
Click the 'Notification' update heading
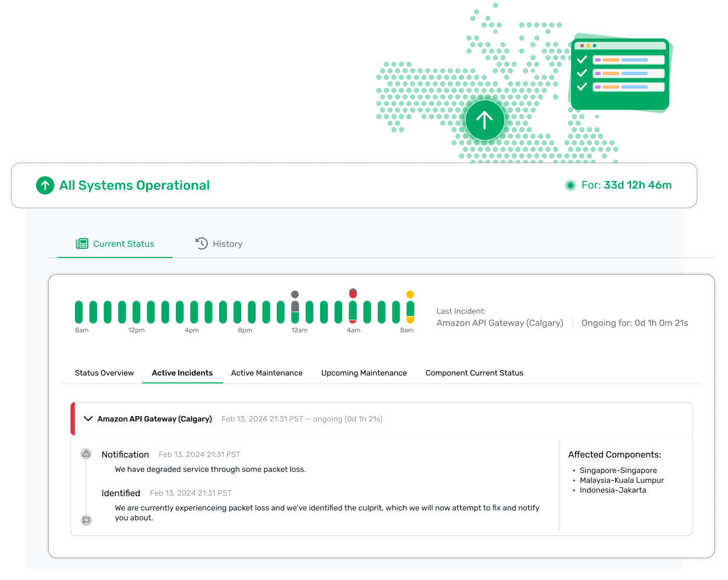click(125, 454)
